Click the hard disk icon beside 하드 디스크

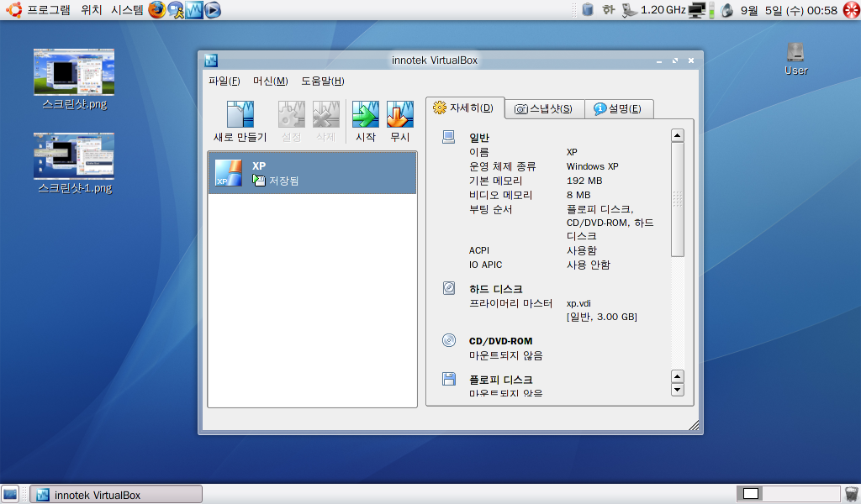coord(449,288)
